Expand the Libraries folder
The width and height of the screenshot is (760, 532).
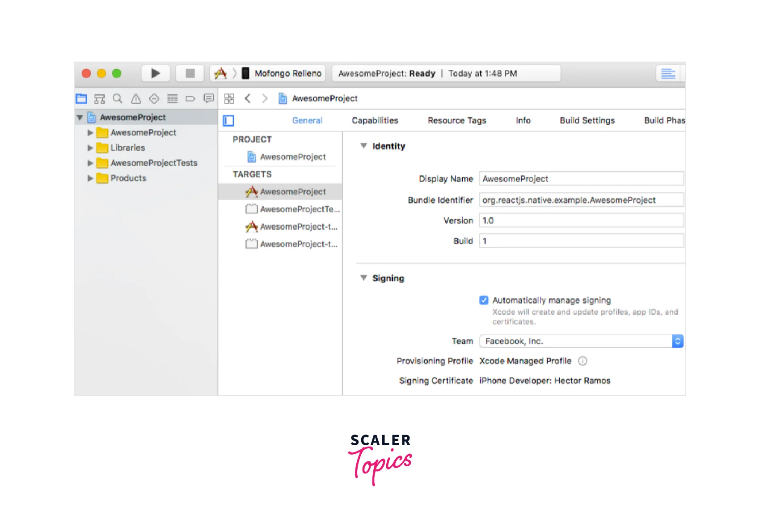pyautogui.click(x=90, y=148)
